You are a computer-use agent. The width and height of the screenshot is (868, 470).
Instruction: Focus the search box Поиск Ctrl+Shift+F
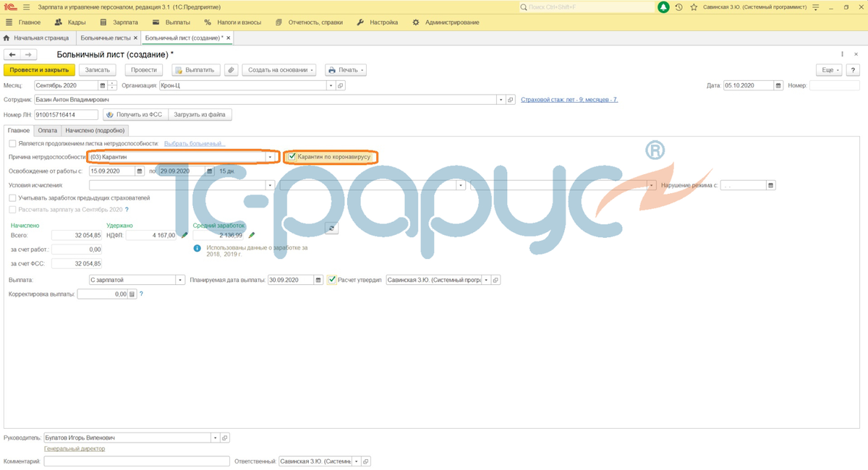[586, 7]
